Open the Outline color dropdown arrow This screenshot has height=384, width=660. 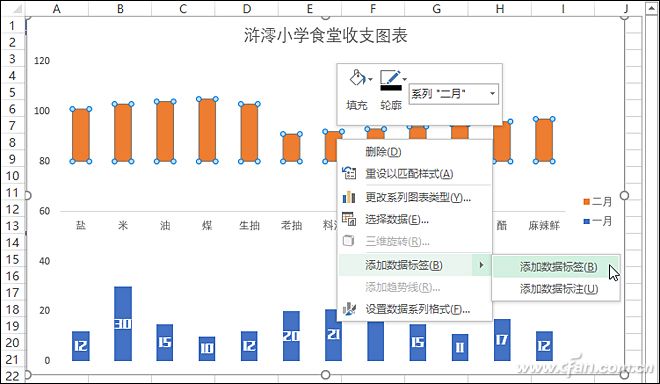coord(405,79)
